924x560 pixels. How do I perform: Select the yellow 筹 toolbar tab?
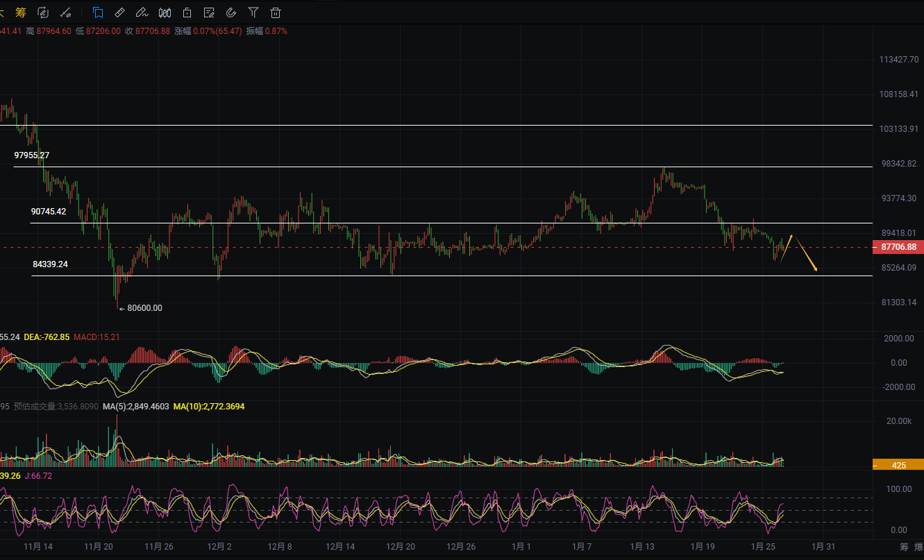21,12
